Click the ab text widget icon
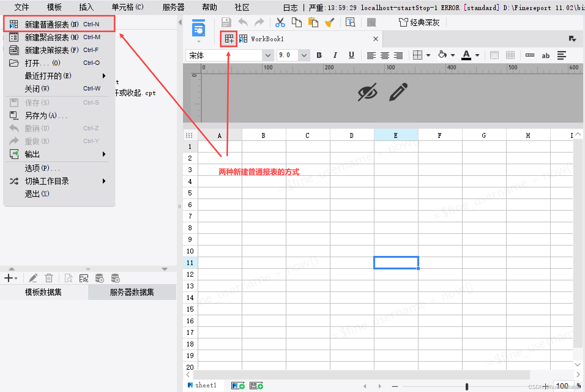The width and height of the screenshot is (585, 392). click(x=546, y=56)
